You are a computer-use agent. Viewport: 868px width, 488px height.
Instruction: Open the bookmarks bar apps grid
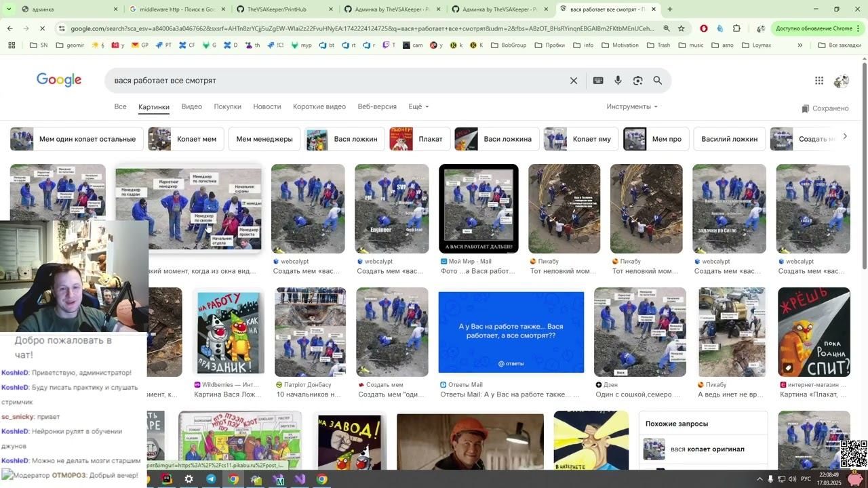(12, 45)
